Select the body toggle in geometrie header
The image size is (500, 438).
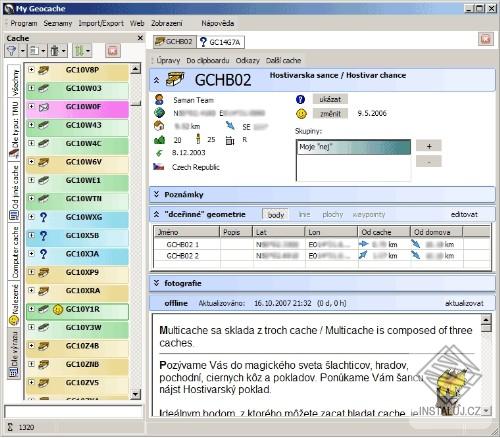click(x=276, y=215)
